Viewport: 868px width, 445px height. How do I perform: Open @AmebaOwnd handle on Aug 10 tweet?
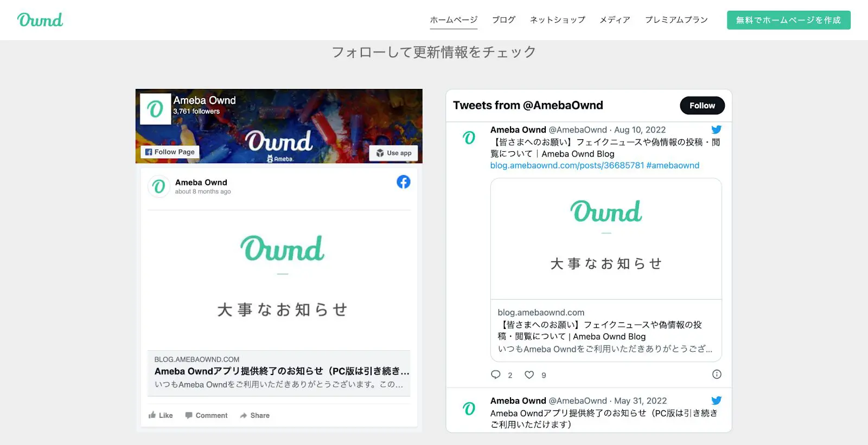point(578,130)
